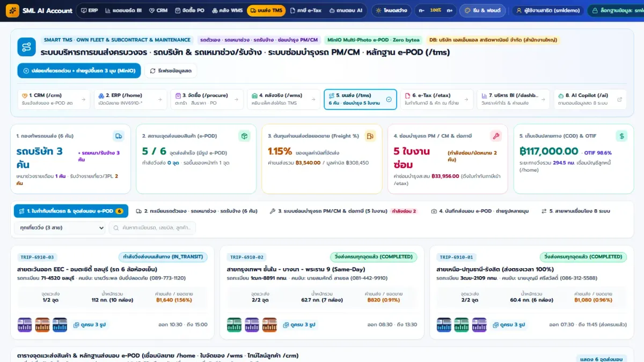This screenshot has width=644, height=362.
Task: Click the box icon on สถานะจุดส่งมอบสินค้า card
Action: (x=244, y=136)
